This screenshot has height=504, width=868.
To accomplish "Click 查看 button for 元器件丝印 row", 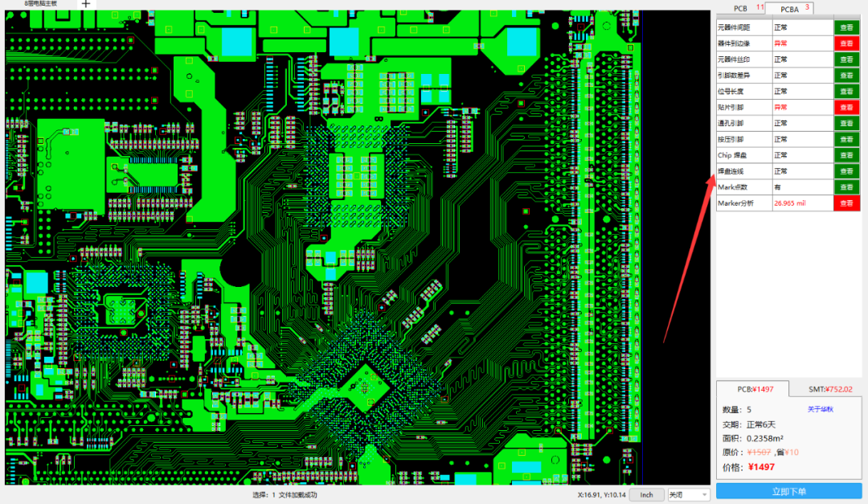I will (846, 59).
